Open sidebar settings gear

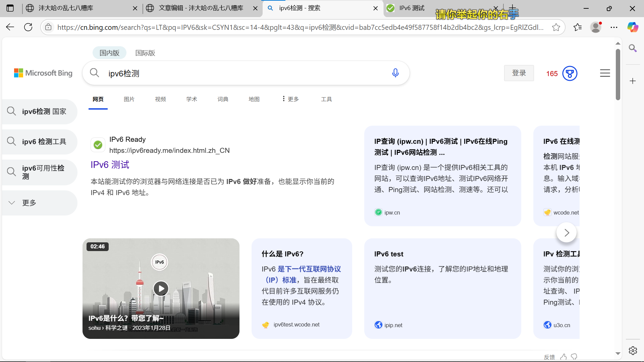coord(633,351)
